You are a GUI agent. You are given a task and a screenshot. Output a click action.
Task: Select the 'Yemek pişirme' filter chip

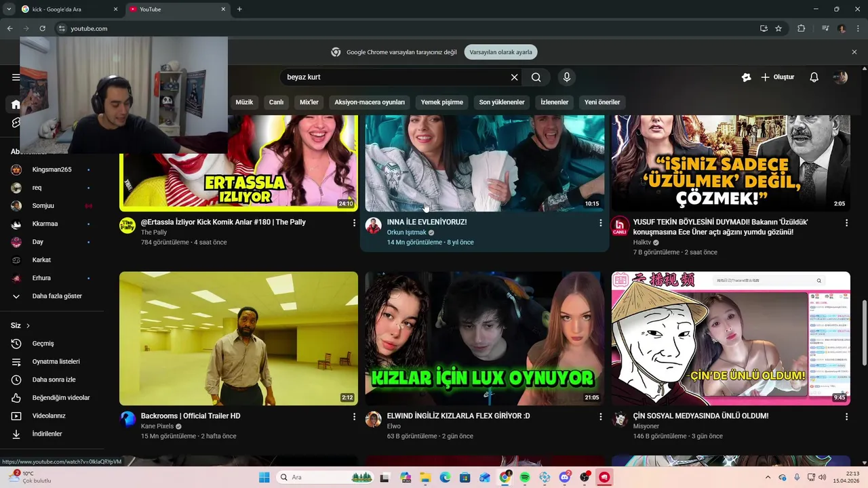(x=442, y=102)
